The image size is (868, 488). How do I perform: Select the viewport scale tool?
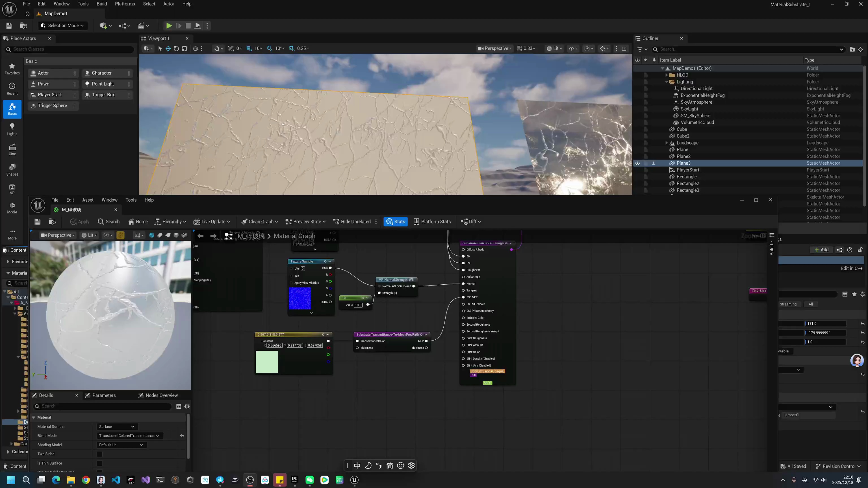click(184, 49)
